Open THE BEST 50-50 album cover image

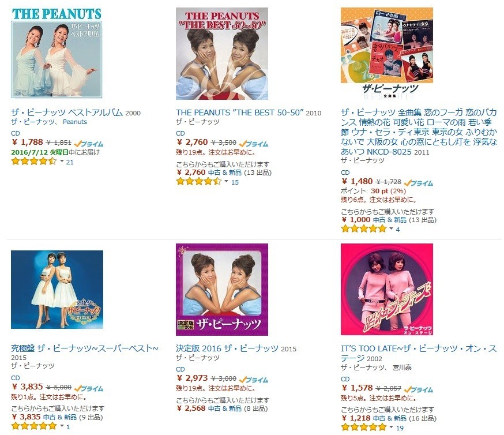[222, 54]
